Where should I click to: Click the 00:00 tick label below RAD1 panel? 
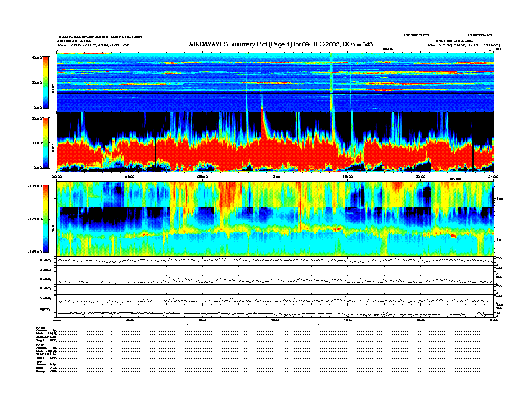click(56, 177)
